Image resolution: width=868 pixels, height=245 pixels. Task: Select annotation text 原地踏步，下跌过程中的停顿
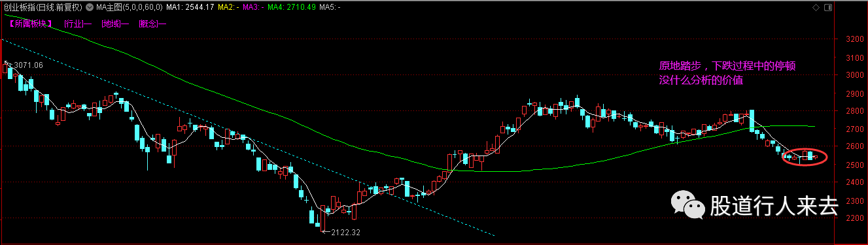[x=727, y=67]
